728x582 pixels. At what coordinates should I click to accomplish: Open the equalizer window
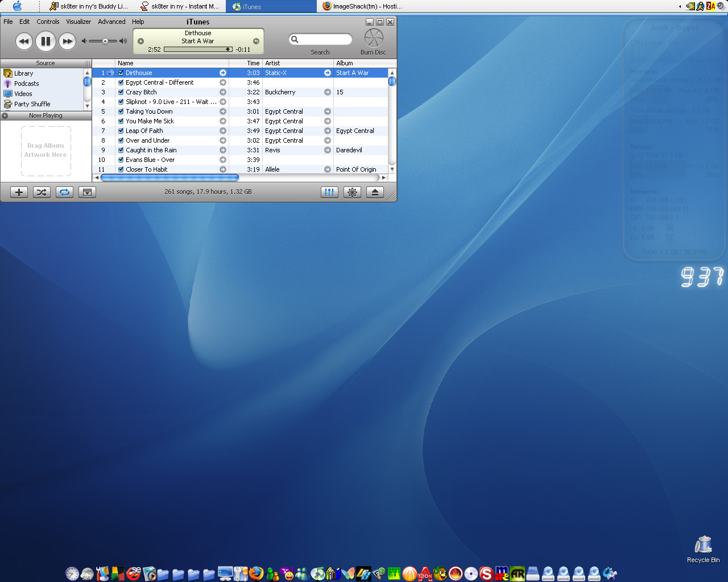329,192
